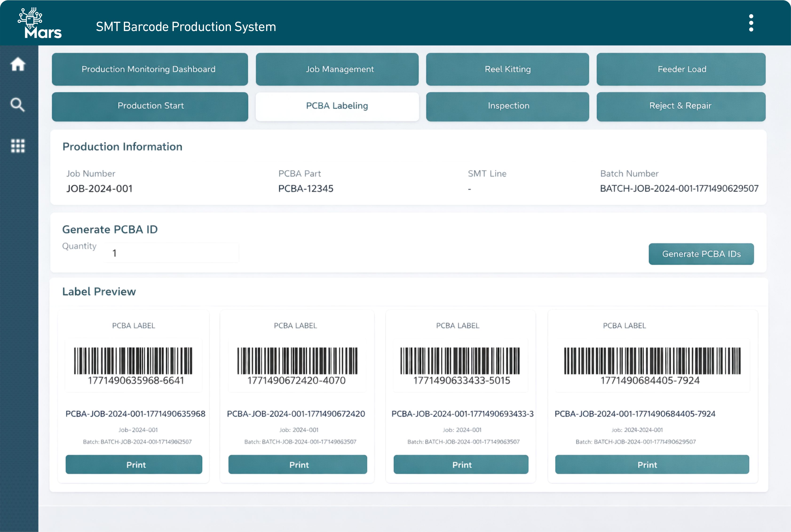Print label 1771490633433-5015
Viewport: 791px width, 532px height.
point(461,465)
